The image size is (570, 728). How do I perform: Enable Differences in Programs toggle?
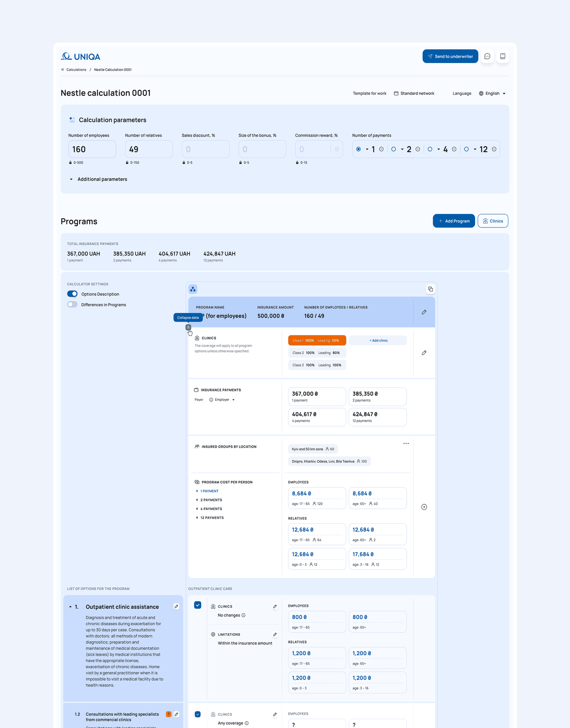tap(72, 304)
